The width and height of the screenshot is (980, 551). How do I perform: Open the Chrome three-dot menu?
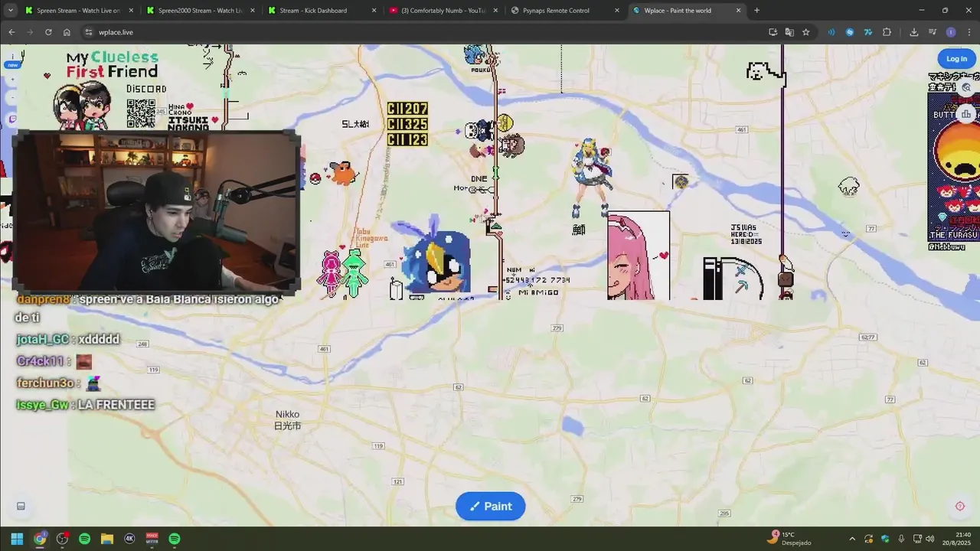(x=968, y=32)
